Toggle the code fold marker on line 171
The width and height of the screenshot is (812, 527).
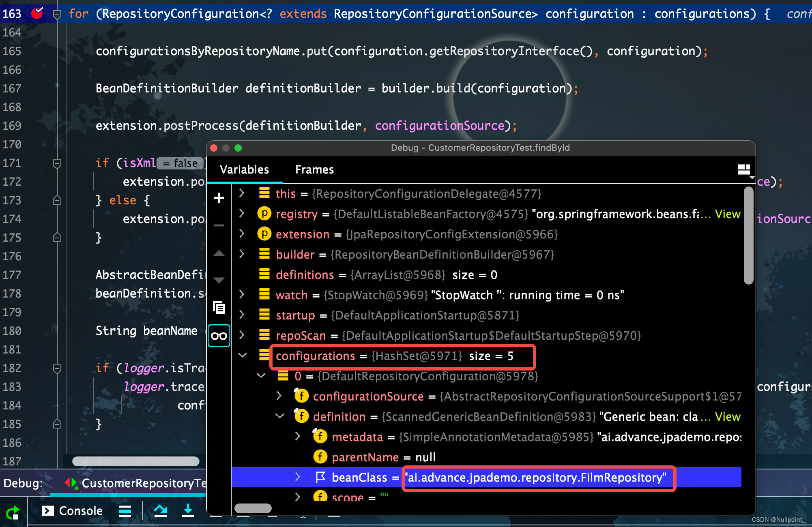pos(57,163)
